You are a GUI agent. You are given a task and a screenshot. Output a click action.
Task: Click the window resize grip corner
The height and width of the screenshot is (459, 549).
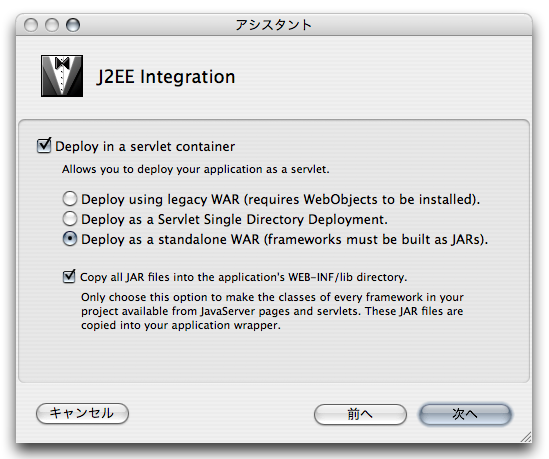(x=526, y=437)
